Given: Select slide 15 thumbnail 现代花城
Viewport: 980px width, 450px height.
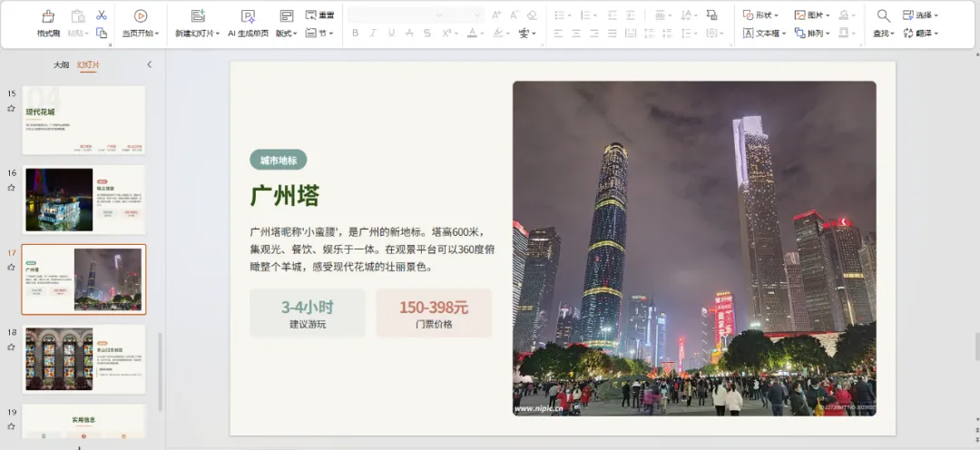Looking at the screenshot, I should (x=83, y=120).
